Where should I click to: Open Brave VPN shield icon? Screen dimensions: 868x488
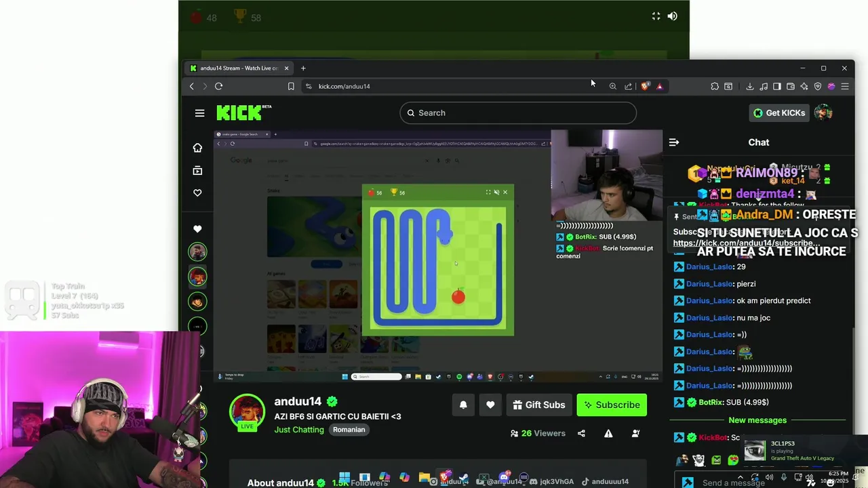click(x=818, y=86)
